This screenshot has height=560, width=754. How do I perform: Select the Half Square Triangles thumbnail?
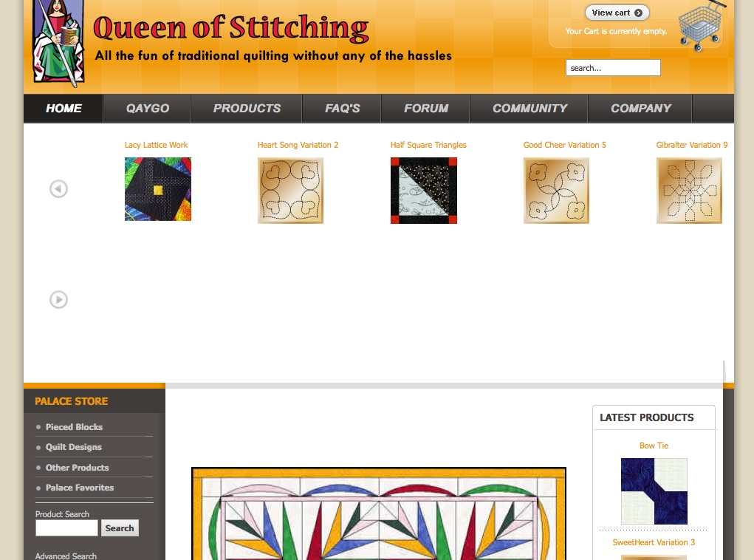pyautogui.click(x=424, y=191)
